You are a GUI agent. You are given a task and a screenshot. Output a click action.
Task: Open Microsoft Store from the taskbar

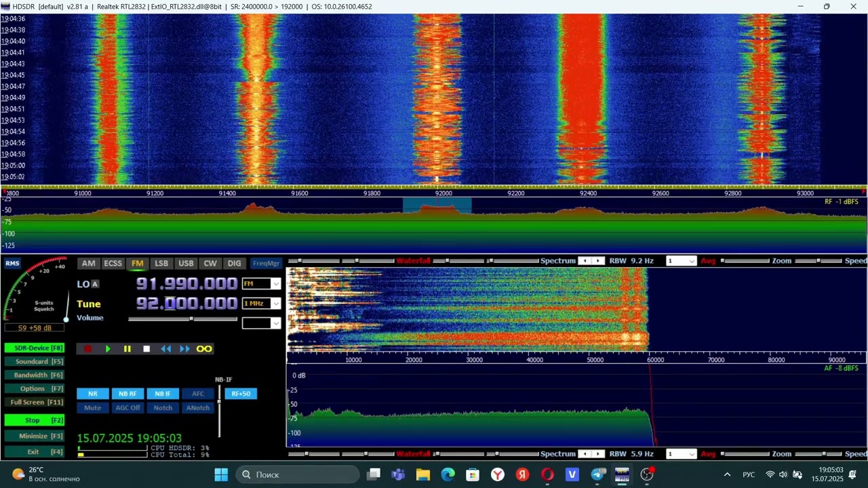(473, 474)
